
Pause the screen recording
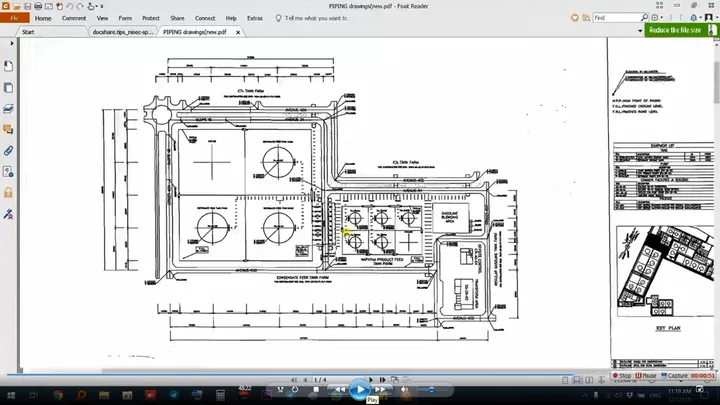tap(646, 376)
